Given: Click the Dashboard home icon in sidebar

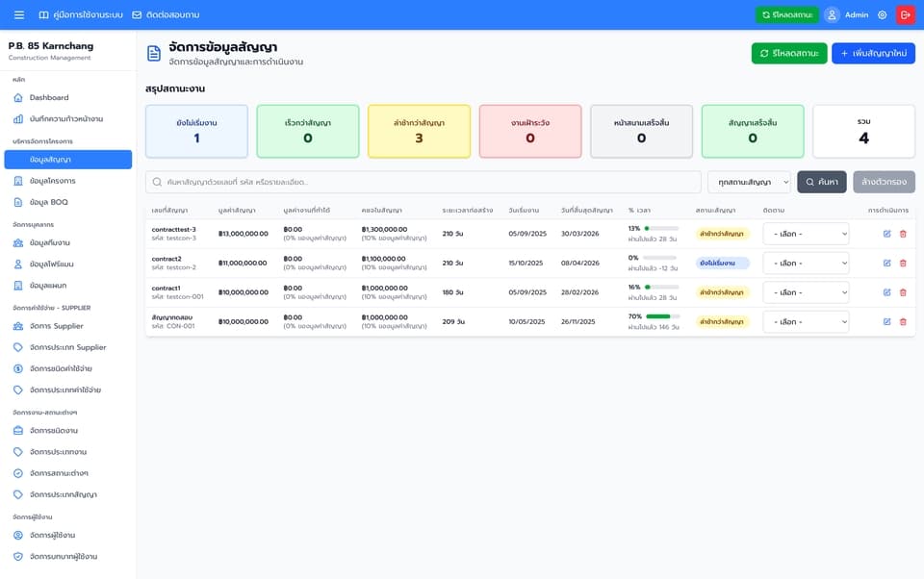Looking at the screenshot, I should coord(18,98).
